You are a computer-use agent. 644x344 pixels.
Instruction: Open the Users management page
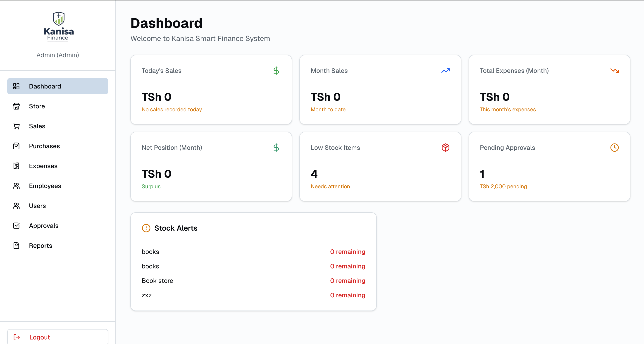(37, 206)
